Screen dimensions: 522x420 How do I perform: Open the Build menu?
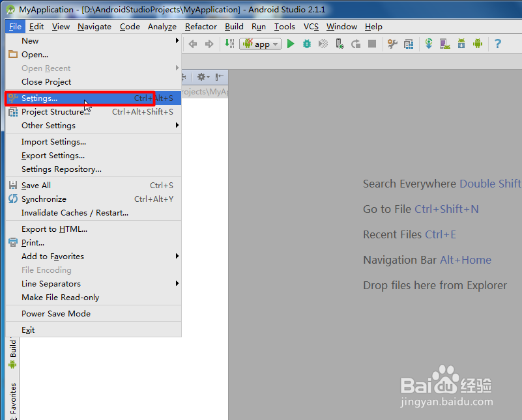click(234, 26)
